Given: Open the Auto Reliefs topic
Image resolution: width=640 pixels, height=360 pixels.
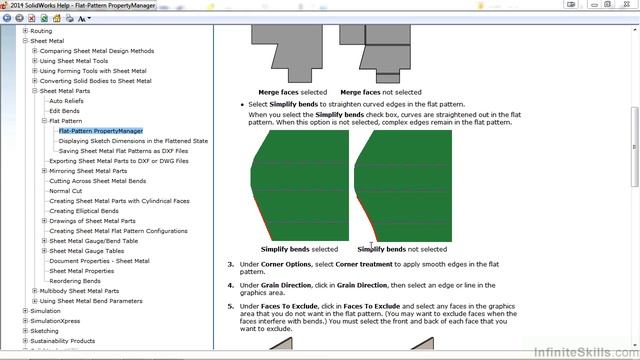Looking at the screenshot, I should [66, 101].
